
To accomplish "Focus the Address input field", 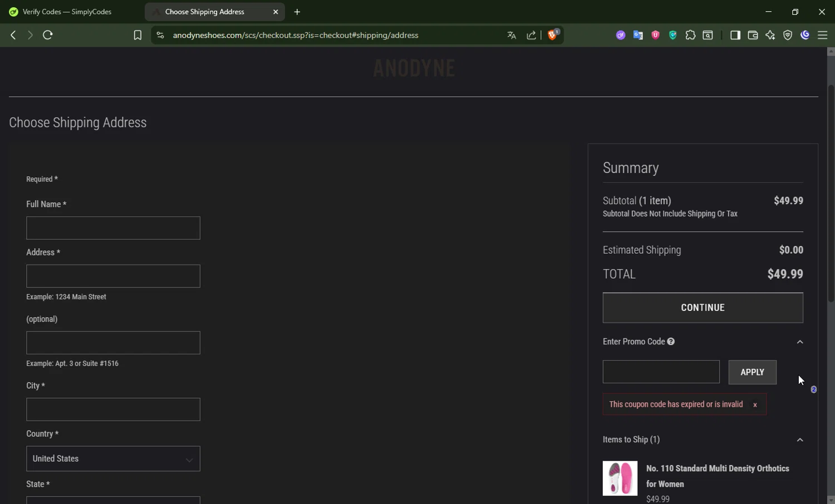I will 113,276.
